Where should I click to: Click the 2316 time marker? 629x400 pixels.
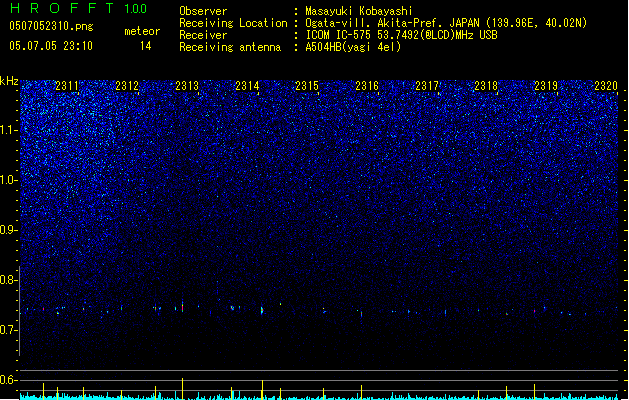[x=367, y=86]
